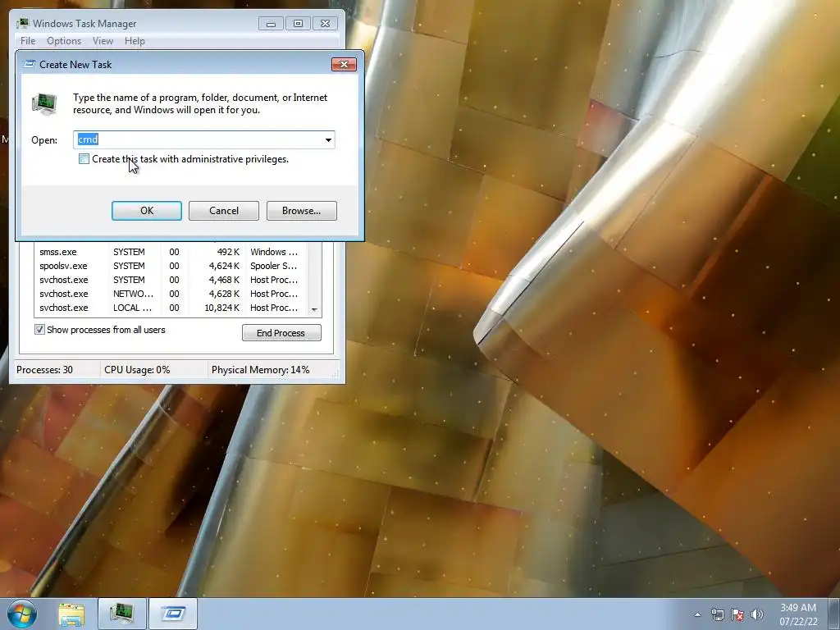Select svchost.exe row using 4,468 K
This screenshot has width=840, height=630.
pos(171,280)
